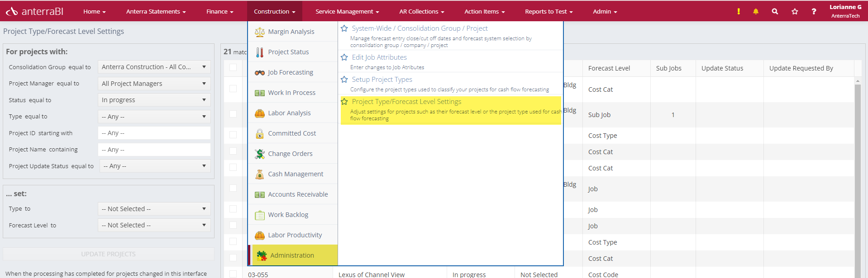The height and width of the screenshot is (278, 868).
Task: Open the help question mark icon
Action: 814,11
